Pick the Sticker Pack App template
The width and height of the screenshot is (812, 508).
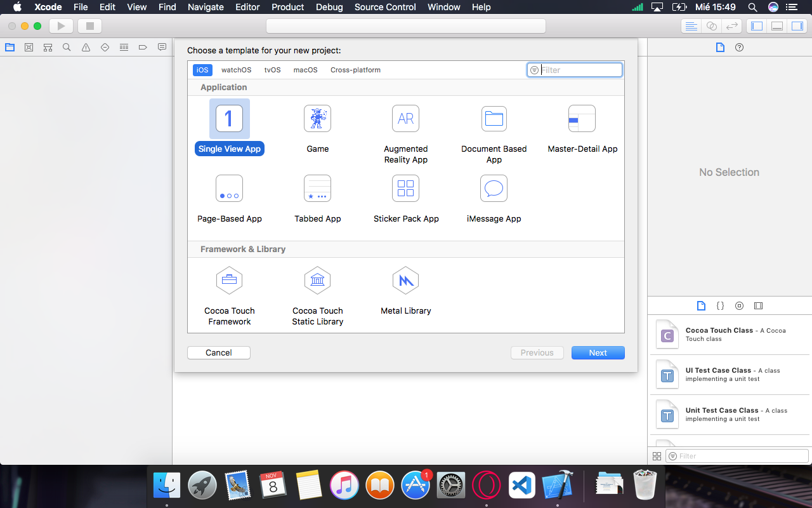point(406,189)
